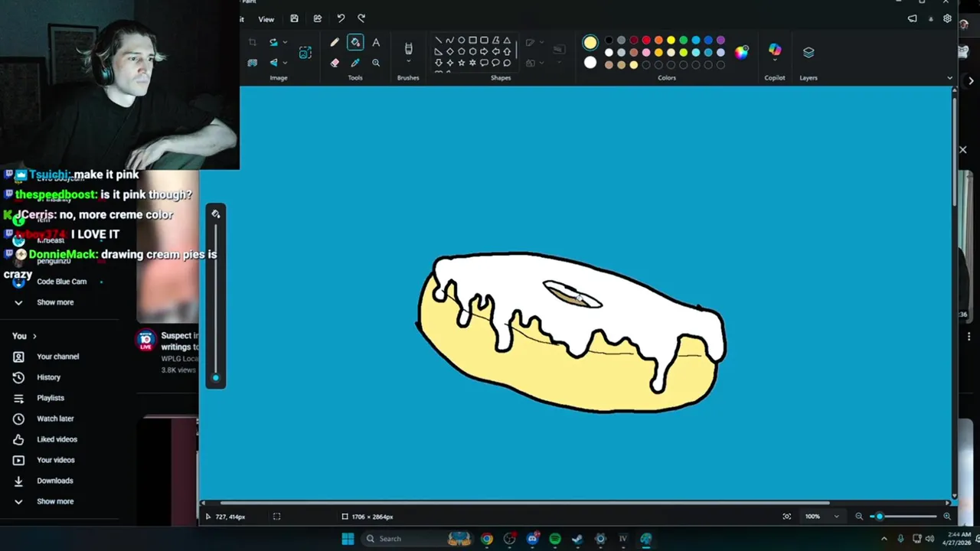Viewport: 980px width, 551px height.
Task: Open 'Liked videos' in YouTube sidebar
Action: (x=57, y=439)
